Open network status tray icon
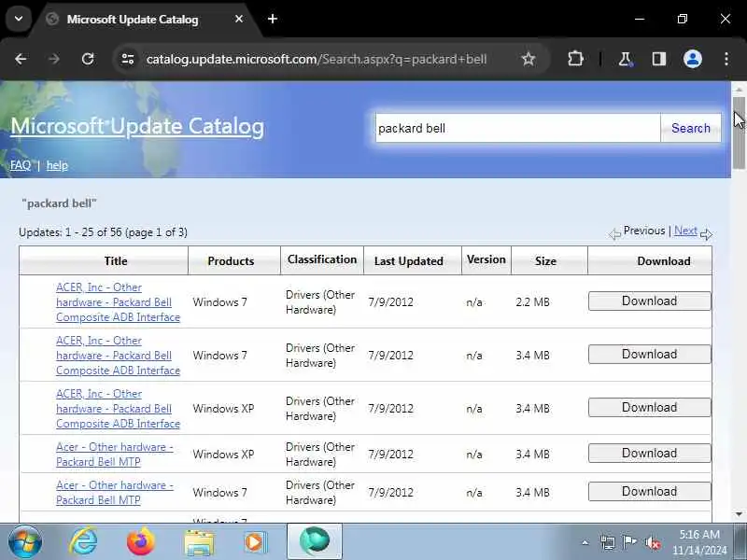747x560 pixels. [608, 542]
